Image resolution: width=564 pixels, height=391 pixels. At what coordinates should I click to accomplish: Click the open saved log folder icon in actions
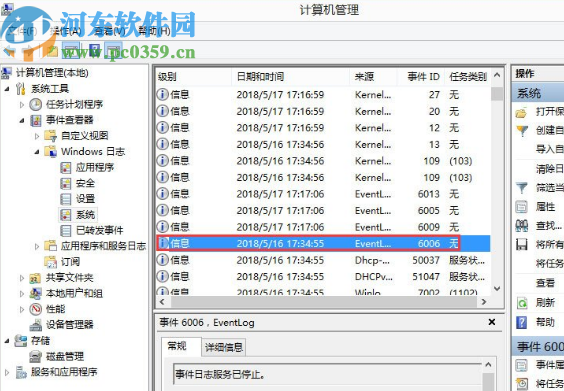coord(521,113)
